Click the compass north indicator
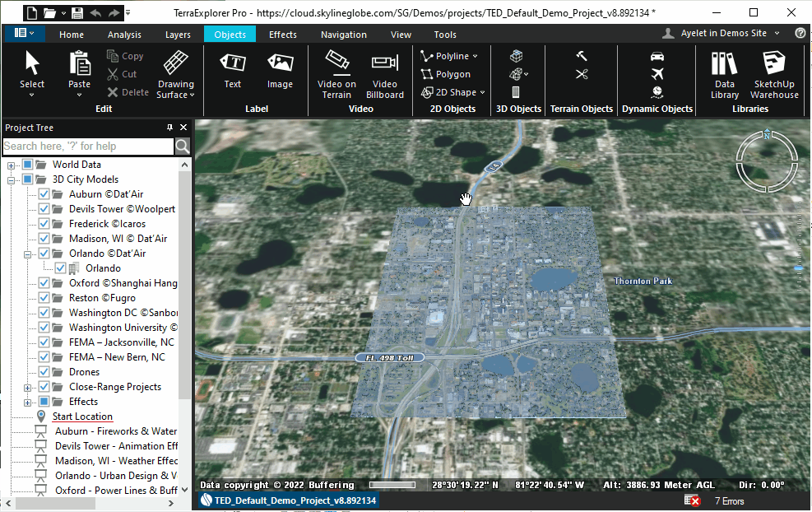812x512 pixels. tap(767, 135)
